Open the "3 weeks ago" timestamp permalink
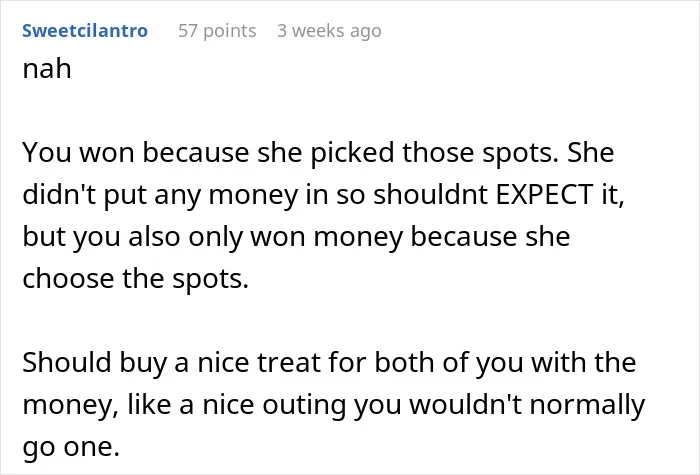700x475 pixels. tap(329, 31)
